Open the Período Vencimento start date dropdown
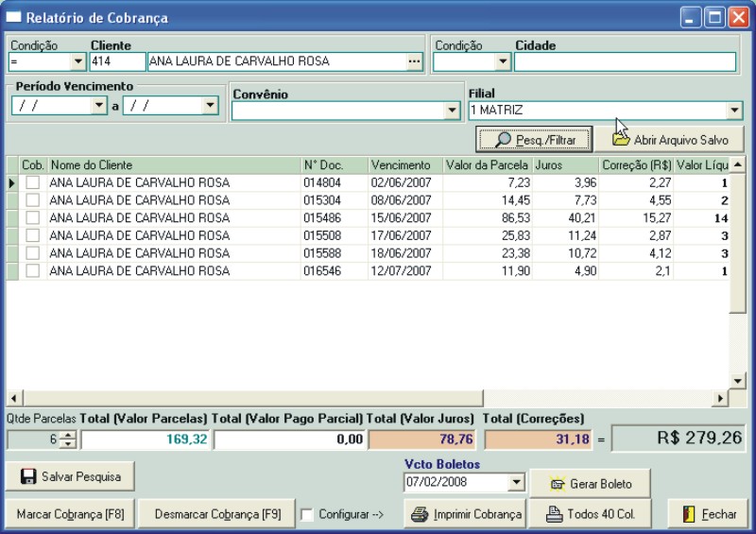 [99, 105]
